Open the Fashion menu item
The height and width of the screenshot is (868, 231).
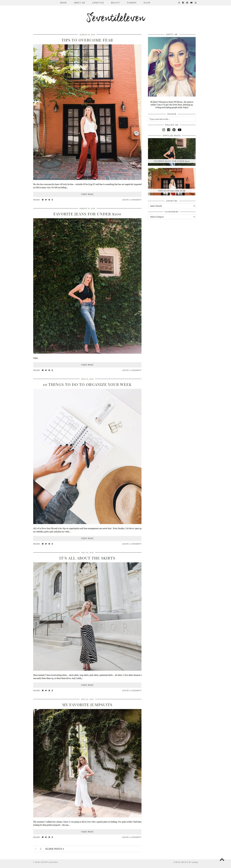(132, 3)
